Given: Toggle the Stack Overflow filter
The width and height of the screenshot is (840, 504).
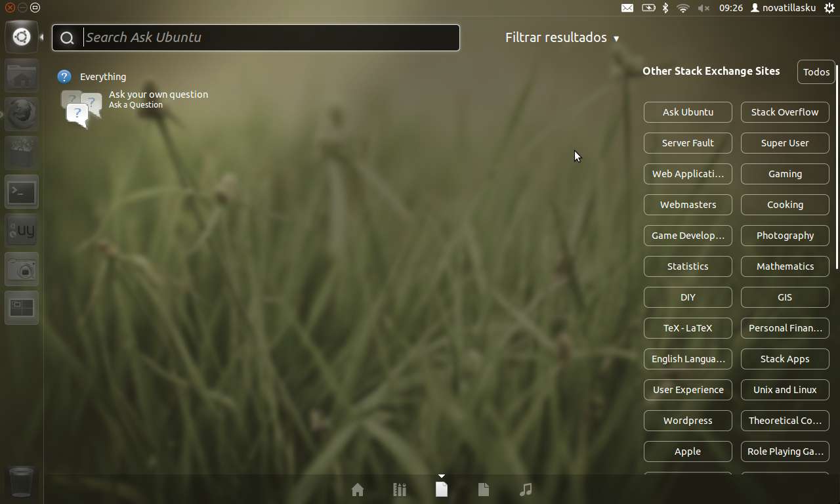Looking at the screenshot, I should click(x=785, y=112).
